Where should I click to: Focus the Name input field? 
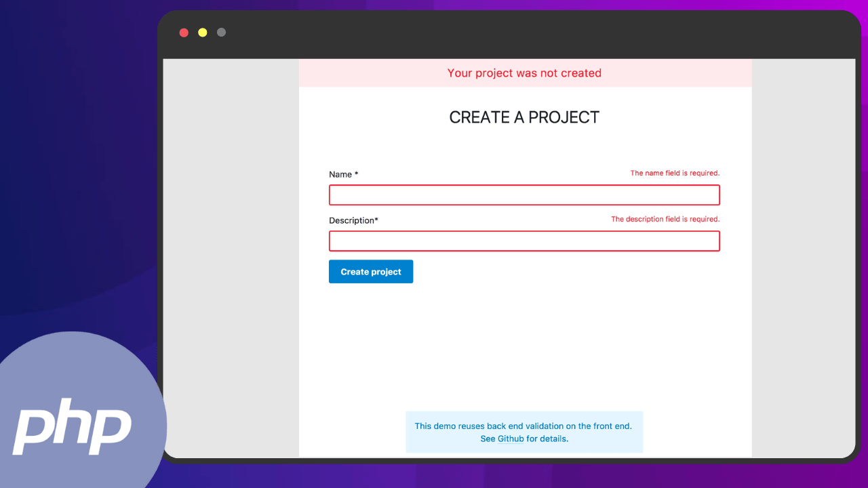[524, 195]
